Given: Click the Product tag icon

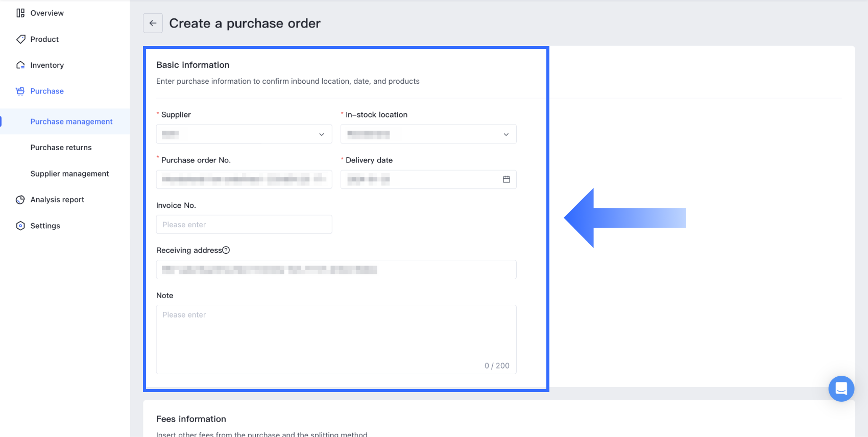Looking at the screenshot, I should (20, 39).
